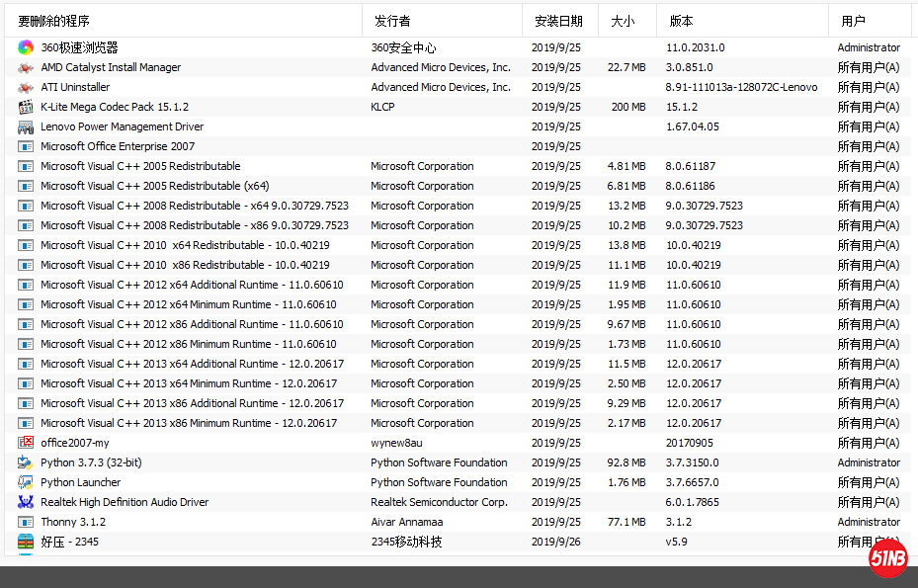Click the Lenovo Power Management Driver icon
The image size is (918, 588).
tap(26, 126)
